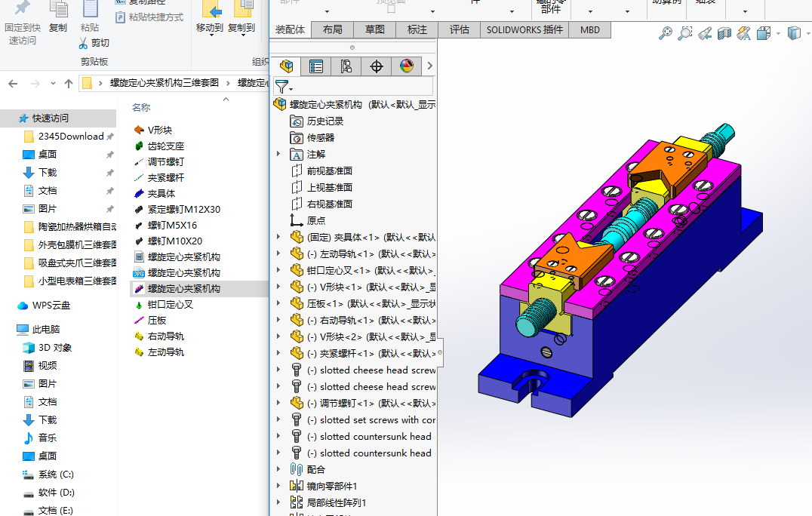Click the feature tree filter funnel icon
The width and height of the screenshot is (812, 516).
[x=281, y=87]
